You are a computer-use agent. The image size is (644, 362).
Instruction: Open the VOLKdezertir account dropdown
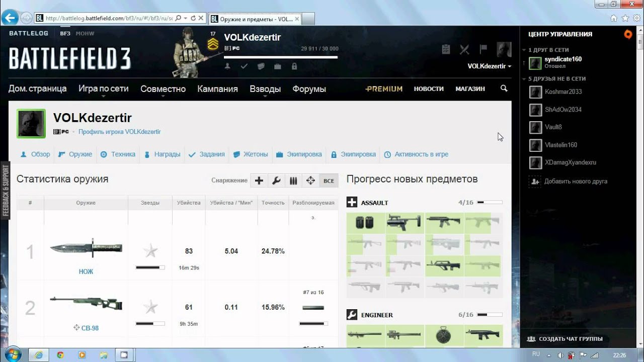click(x=489, y=66)
